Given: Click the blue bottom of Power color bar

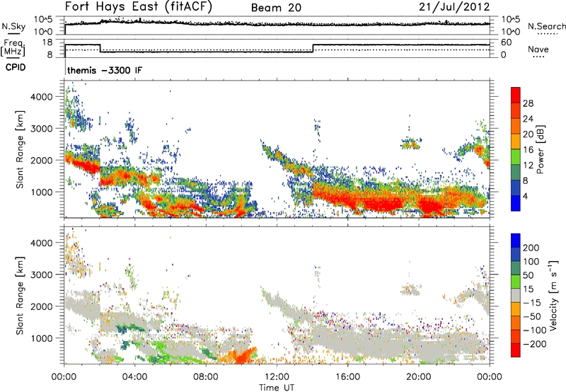Looking at the screenshot, I should [x=516, y=204].
